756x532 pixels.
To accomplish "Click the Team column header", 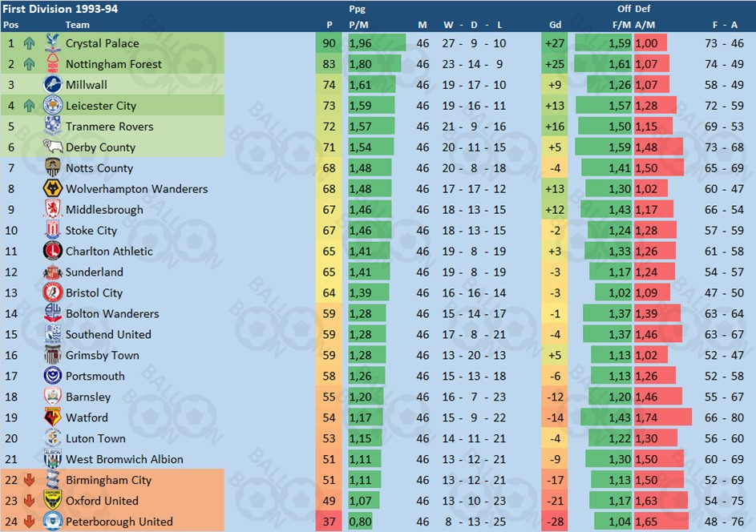I will 77,25.
